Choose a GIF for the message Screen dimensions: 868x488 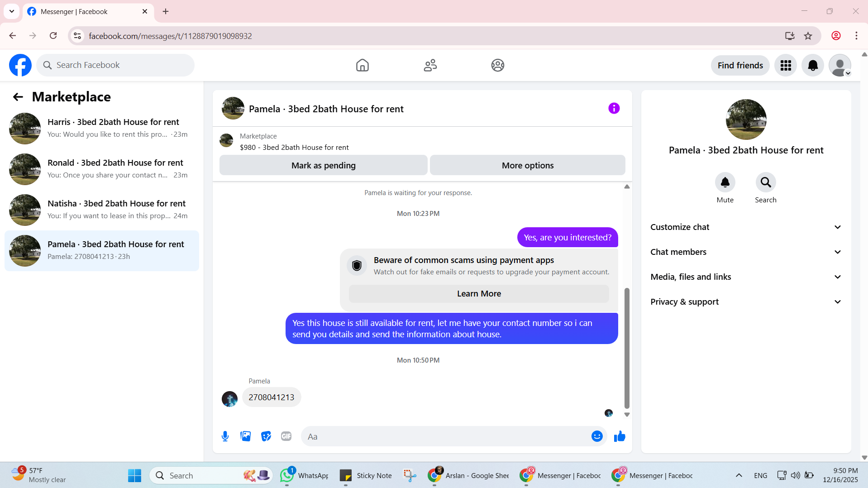click(x=286, y=436)
